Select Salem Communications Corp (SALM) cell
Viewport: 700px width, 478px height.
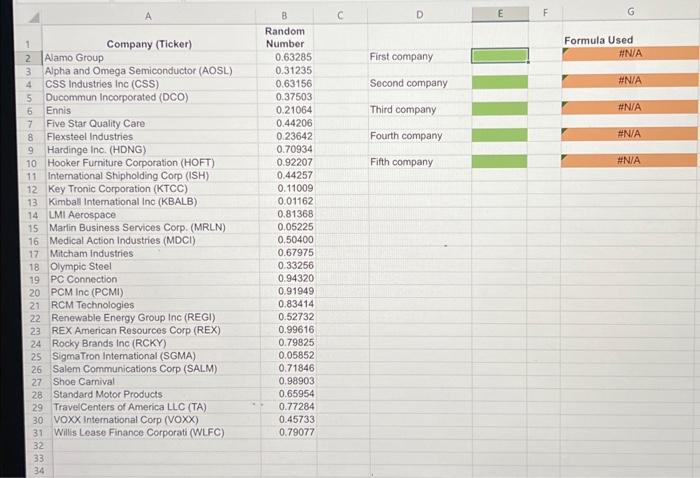click(x=158, y=369)
